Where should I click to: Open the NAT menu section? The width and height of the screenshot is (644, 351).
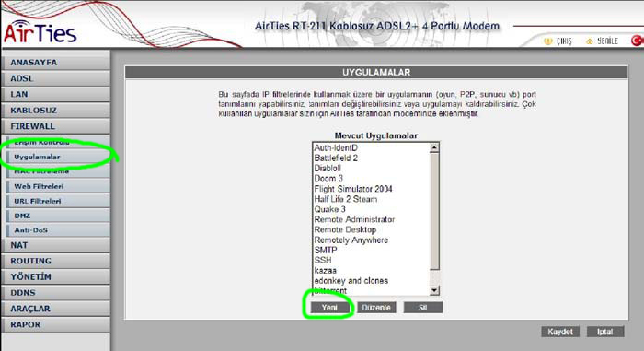click(56, 245)
